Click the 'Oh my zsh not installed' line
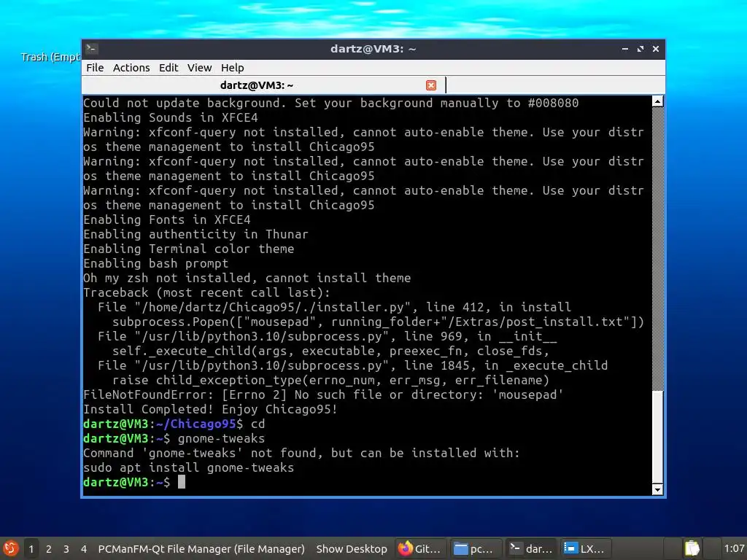 point(247,278)
